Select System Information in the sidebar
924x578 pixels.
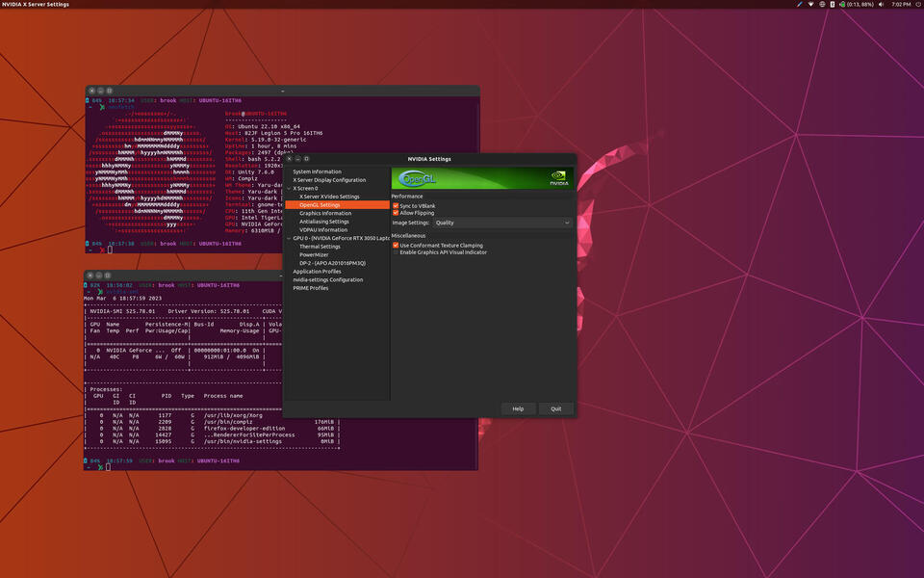pyautogui.click(x=317, y=171)
